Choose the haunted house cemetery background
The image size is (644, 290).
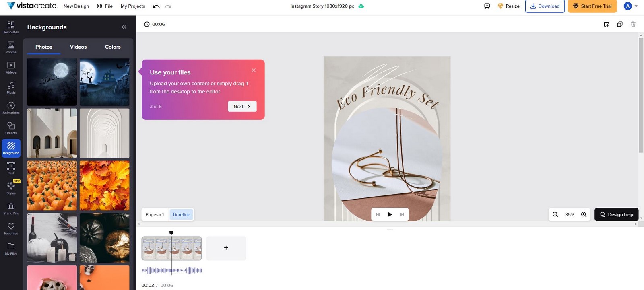coord(104,82)
